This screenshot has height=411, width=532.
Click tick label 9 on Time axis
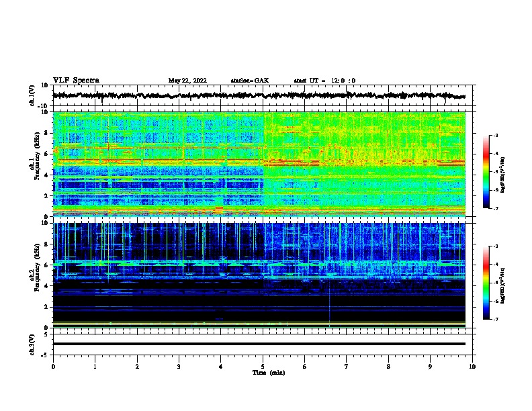pos(430,367)
